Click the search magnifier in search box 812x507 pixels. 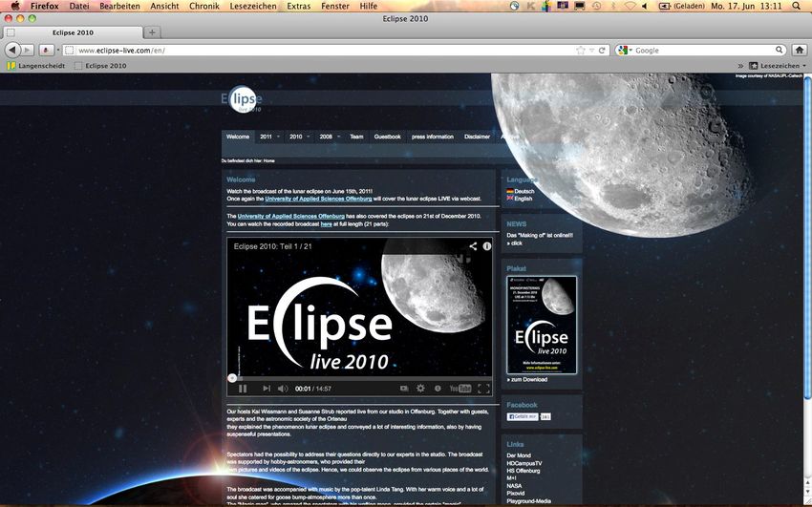tap(779, 51)
